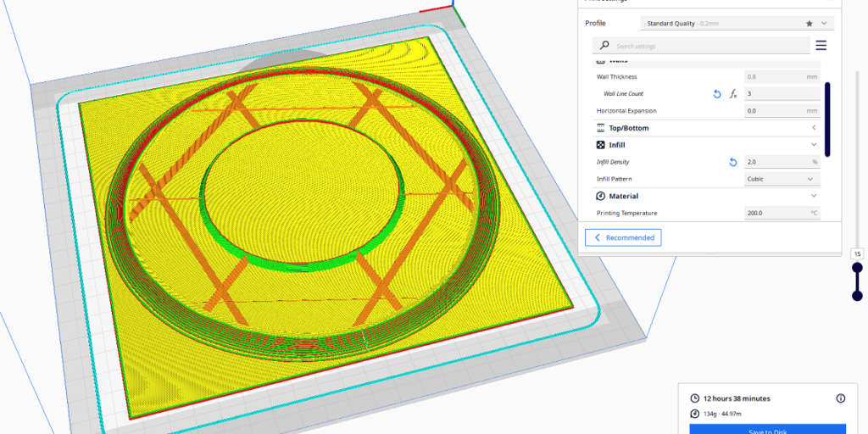Open the Infill Pattern Cubic dropdown
The width and height of the screenshot is (868, 434).
pos(782,179)
